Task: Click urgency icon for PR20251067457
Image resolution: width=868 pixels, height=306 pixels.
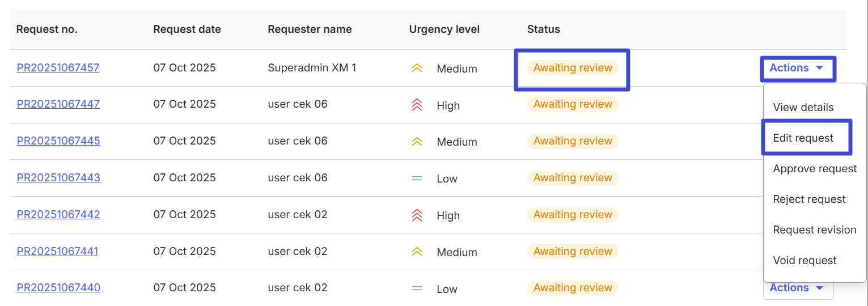Action: (x=417, y=69)
